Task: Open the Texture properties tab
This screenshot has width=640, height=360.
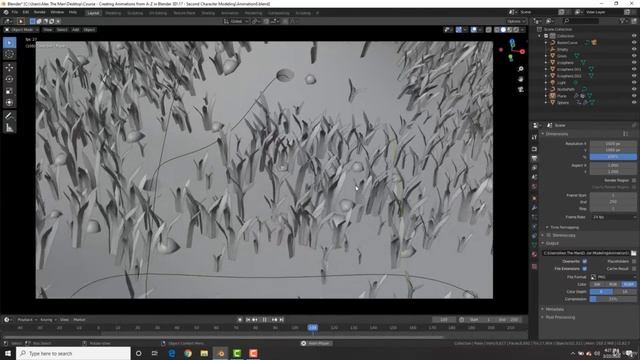Action: coord(534,266)
